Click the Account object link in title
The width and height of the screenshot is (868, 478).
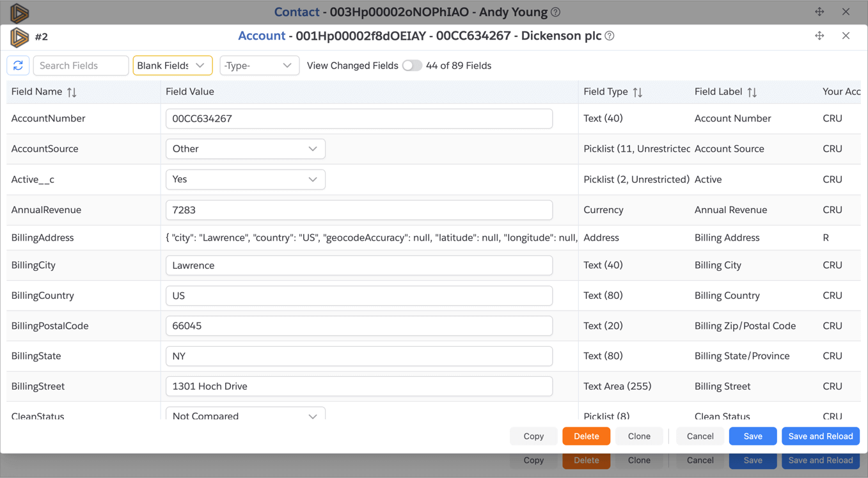[261, 36]
